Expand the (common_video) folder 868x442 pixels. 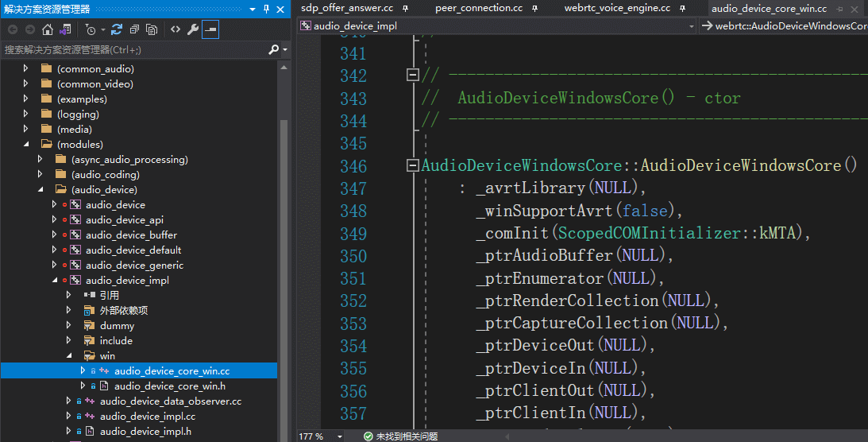tap(25, 83)
